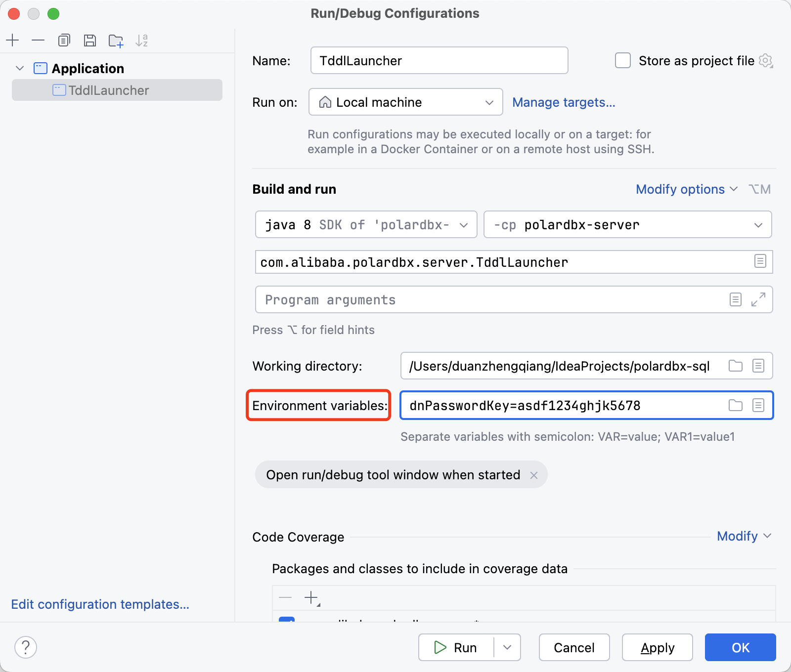This screenshot has height=672, width=791.
Task: Open the -cp polardbx-server classpath dropdown
Action: click(x=627, y=225)
